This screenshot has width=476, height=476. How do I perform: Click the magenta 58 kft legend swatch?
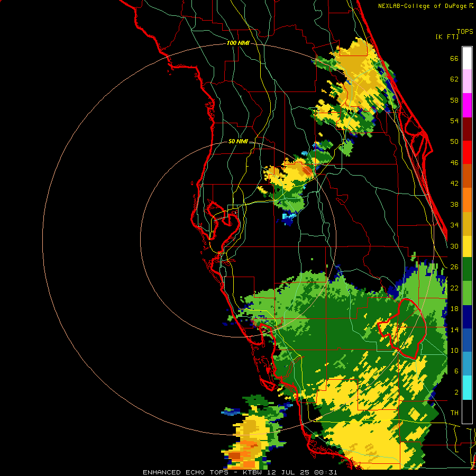467,105
